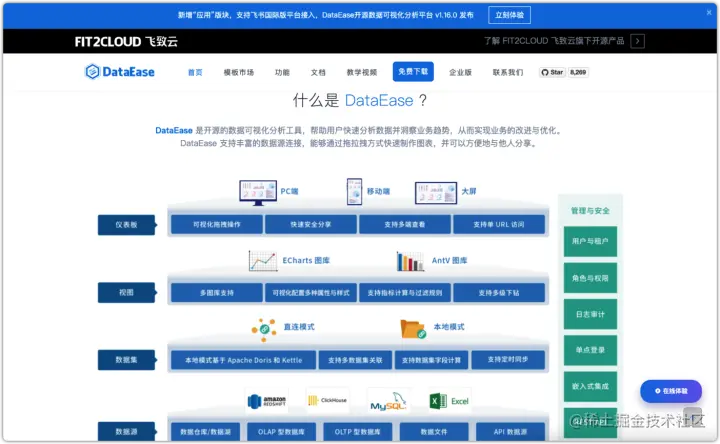Click the 支持多数据集关联 box

[x=355, y=360]
